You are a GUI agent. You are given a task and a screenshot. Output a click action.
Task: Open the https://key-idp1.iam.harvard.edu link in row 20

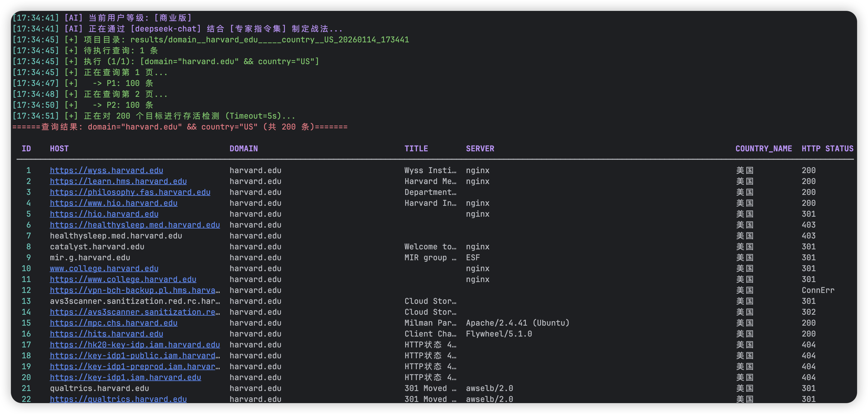coord(125,377)
